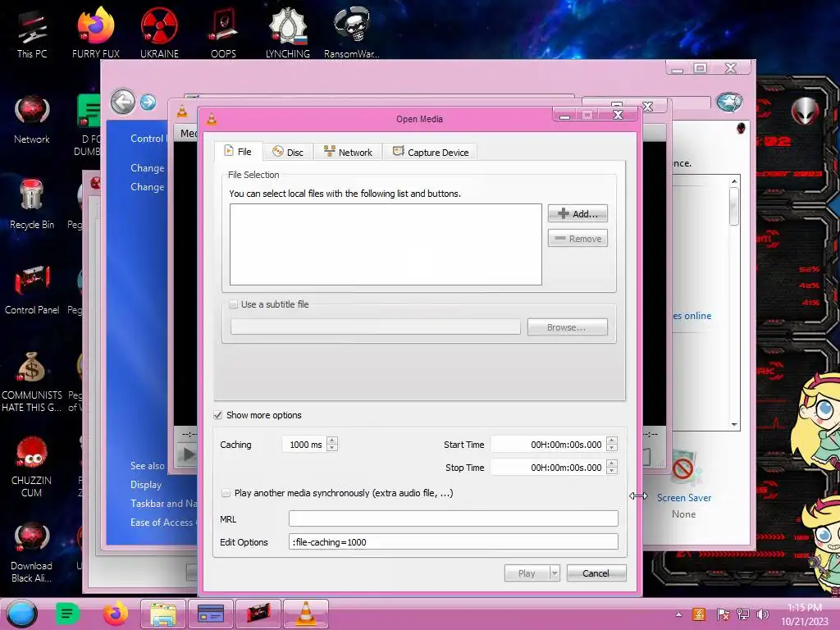Click the alien head gadget icon
840x630 pixels.
[x=806, y=111]
